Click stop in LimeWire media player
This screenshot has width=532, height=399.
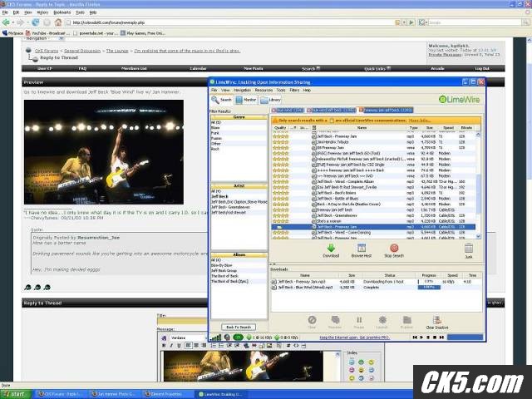click(x=435, y=337)
